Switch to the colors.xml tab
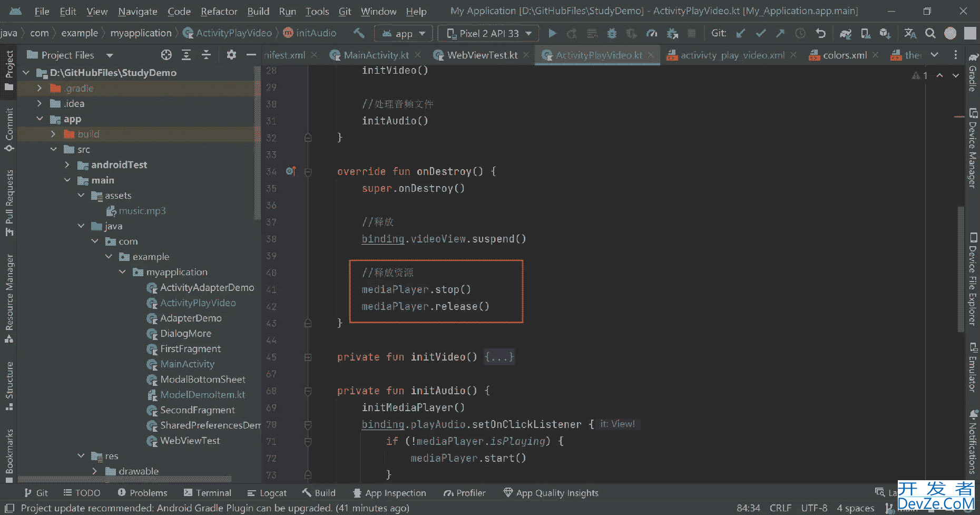The image size is (980, 515). pos(845,55)
